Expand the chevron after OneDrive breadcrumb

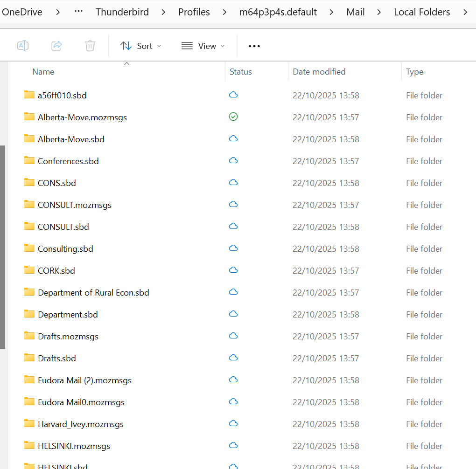tap(58, 12)
